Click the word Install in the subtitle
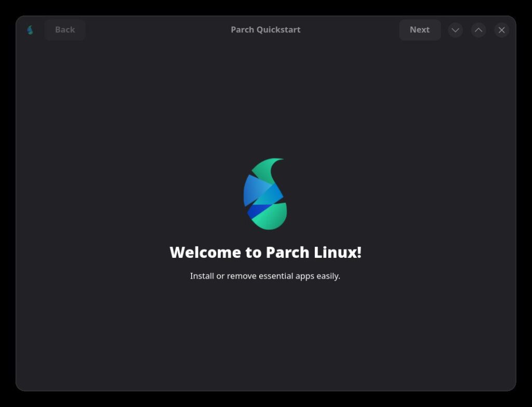This screenshot has width=532, height=407. tap(202, 276)
